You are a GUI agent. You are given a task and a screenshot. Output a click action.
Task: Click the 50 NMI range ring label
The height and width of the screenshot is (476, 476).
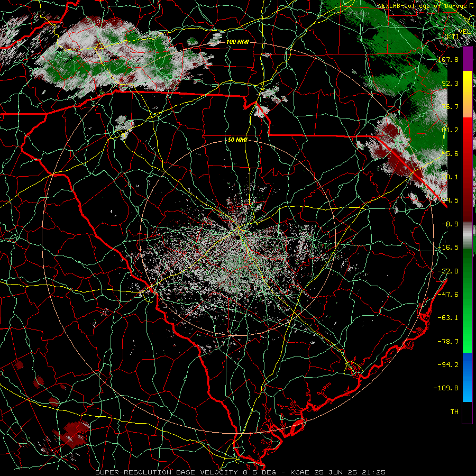click(237, 140)
